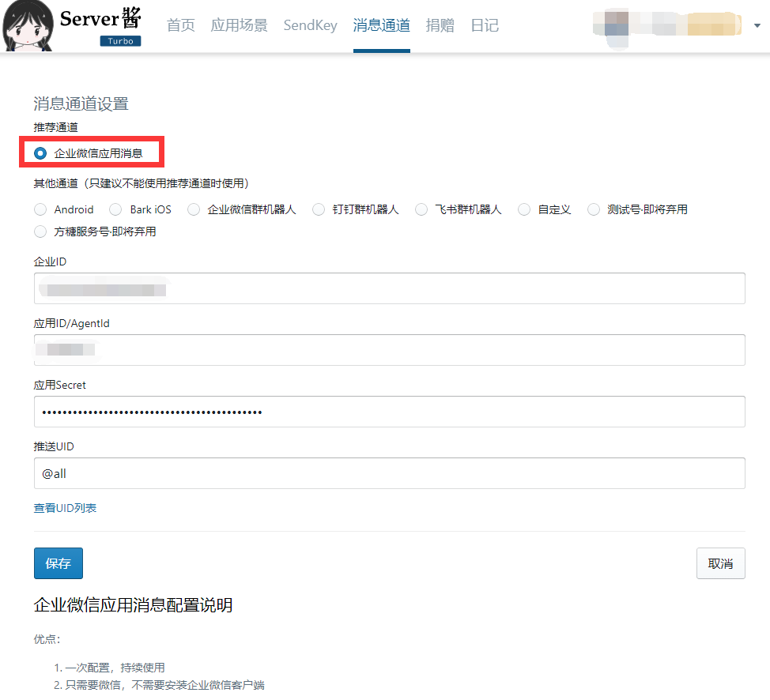The width and height of the screenshot is (770, 700).
Task: Go to 首页 tab
Action: tap(181, 25)
